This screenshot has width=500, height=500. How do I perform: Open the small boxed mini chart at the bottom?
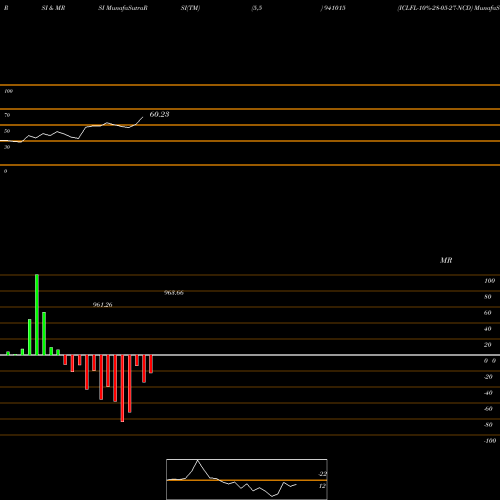(247, 479)
